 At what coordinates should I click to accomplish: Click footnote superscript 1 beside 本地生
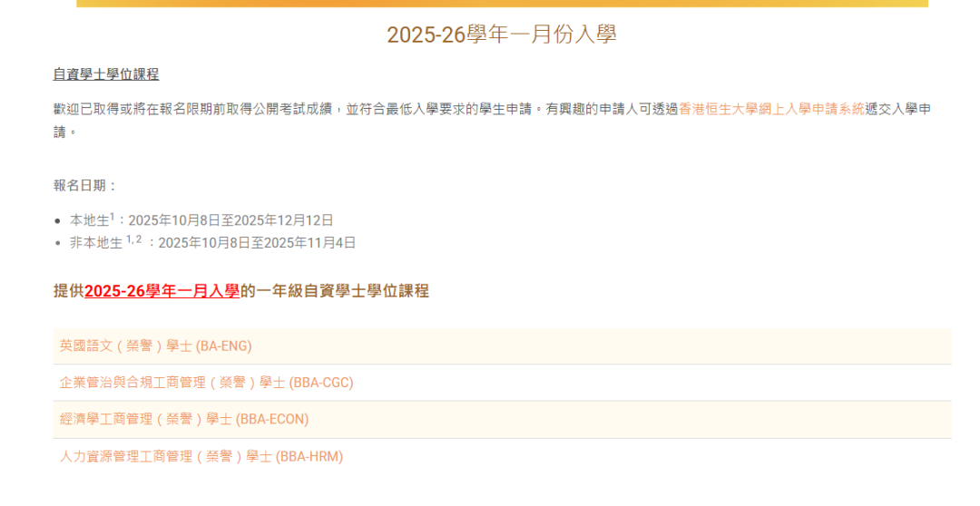[113, 217]
